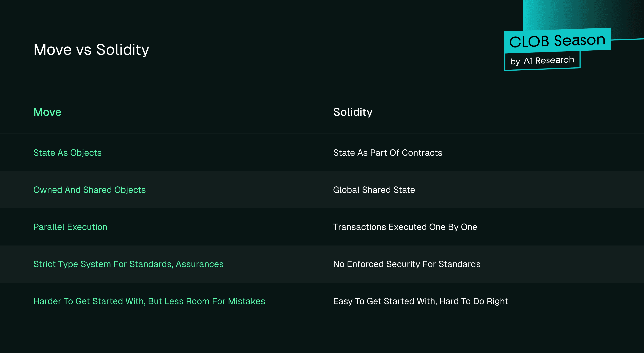Viewport: 644px width, 353px height.
Task: Click the word Research in the byline
Action: (x=555, y=60)
